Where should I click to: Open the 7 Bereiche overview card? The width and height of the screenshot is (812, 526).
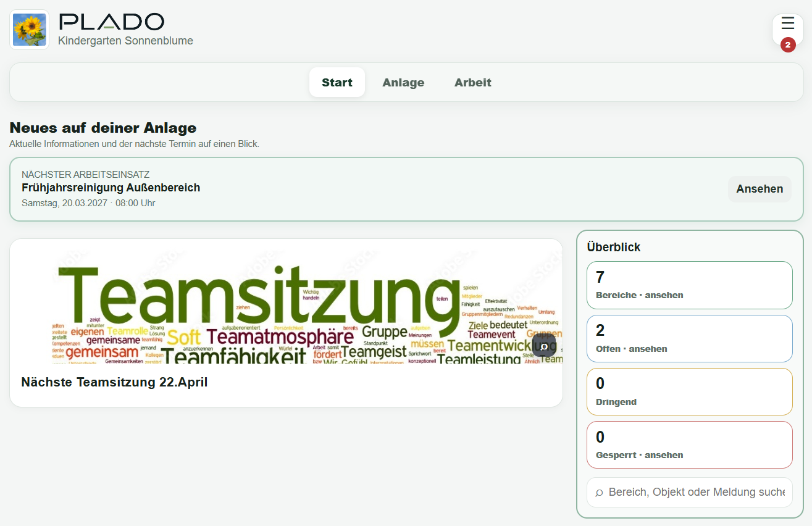coord(690,285)
